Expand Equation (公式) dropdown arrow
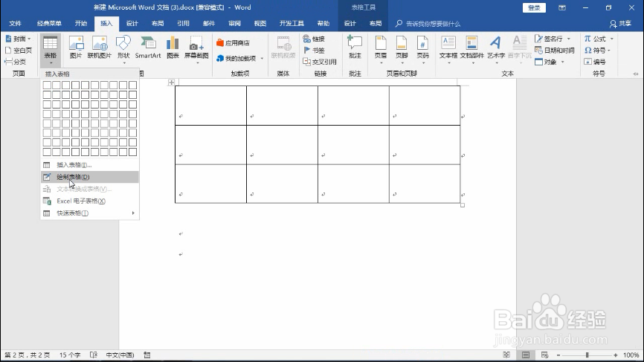Screen dimensions: 644x362 click(x=612, y=39)
